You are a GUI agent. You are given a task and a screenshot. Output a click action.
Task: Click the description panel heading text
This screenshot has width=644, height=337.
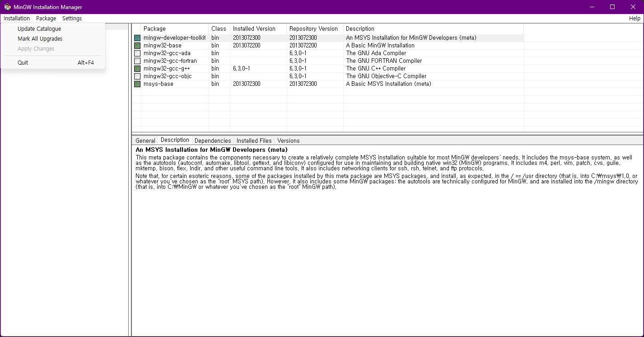click(x=212, y=150)
